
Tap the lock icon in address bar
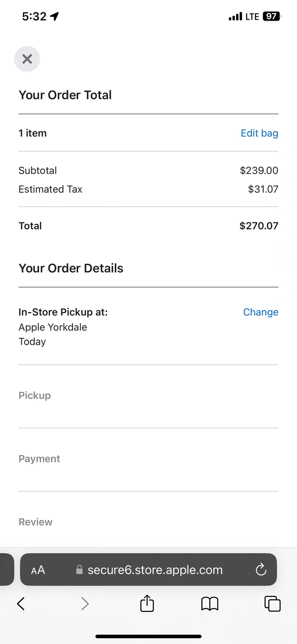pos(79,570)
